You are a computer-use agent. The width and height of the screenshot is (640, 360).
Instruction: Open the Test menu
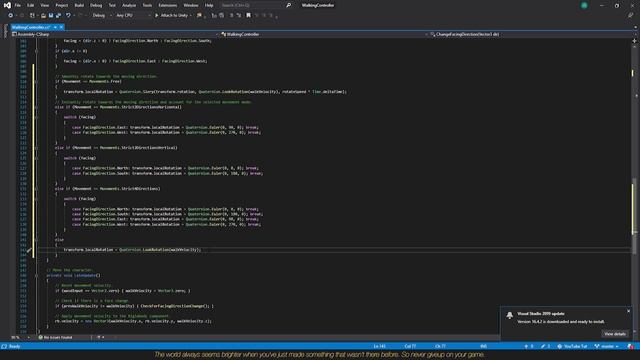(112, 5)
